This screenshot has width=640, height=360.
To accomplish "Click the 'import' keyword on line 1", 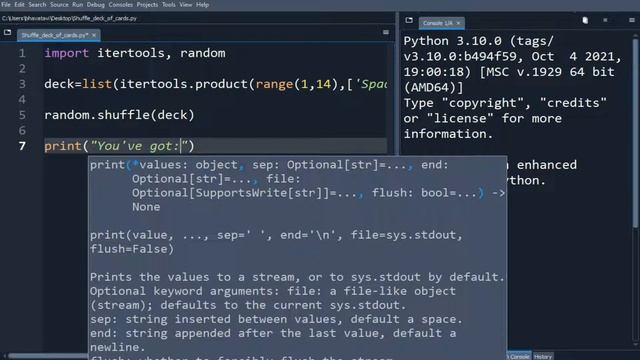I will pos(67,53).
